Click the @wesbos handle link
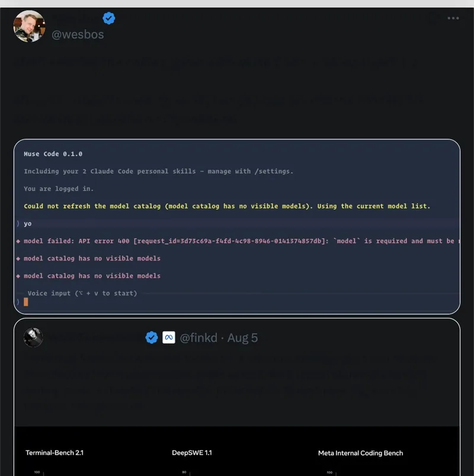 [78, 34]
